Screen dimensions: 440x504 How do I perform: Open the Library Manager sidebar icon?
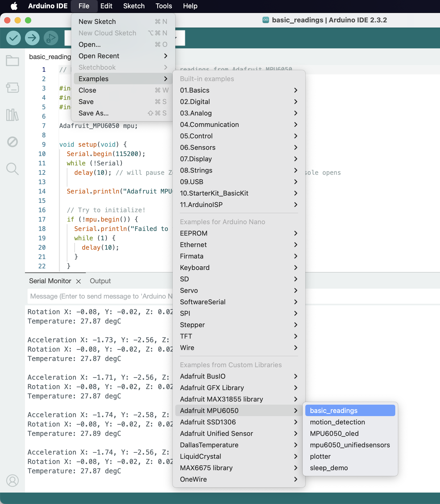pyautogui.click(x=12, y=115)
